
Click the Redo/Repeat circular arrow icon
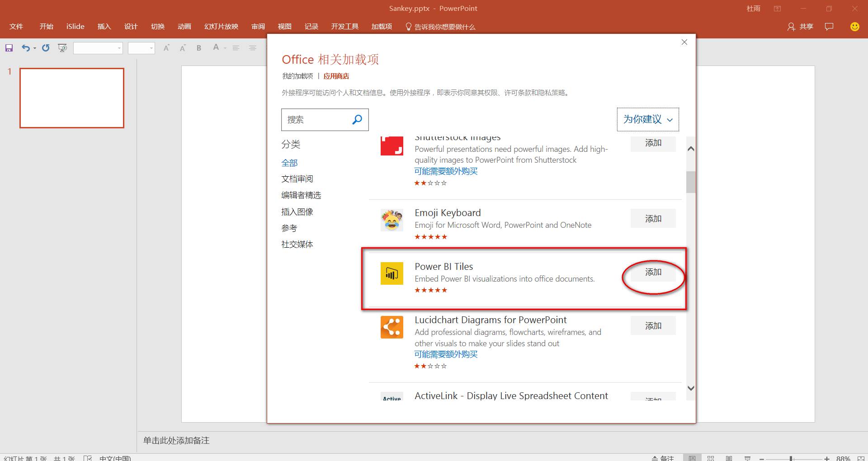(46, 48)
